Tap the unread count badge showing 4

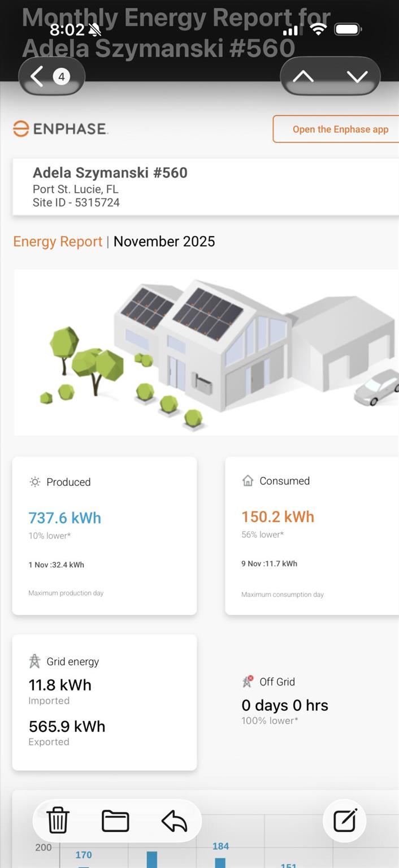[62, 76]
